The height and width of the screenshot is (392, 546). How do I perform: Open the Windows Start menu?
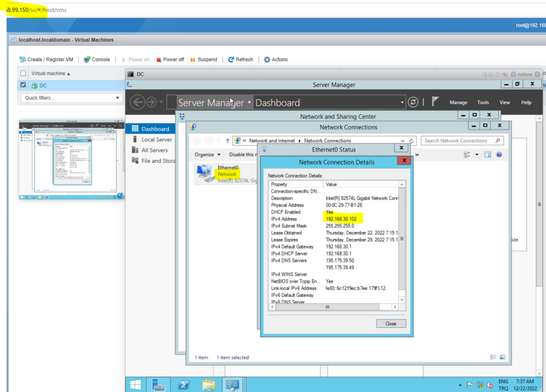[135, 384]
